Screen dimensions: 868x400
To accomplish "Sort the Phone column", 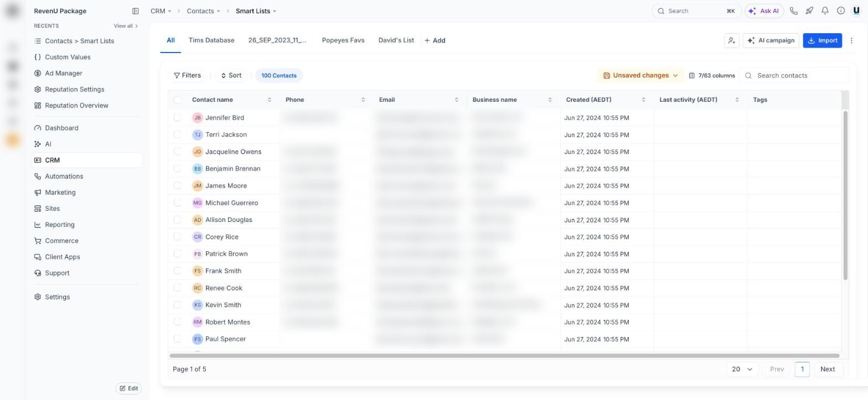I will 363,100.
